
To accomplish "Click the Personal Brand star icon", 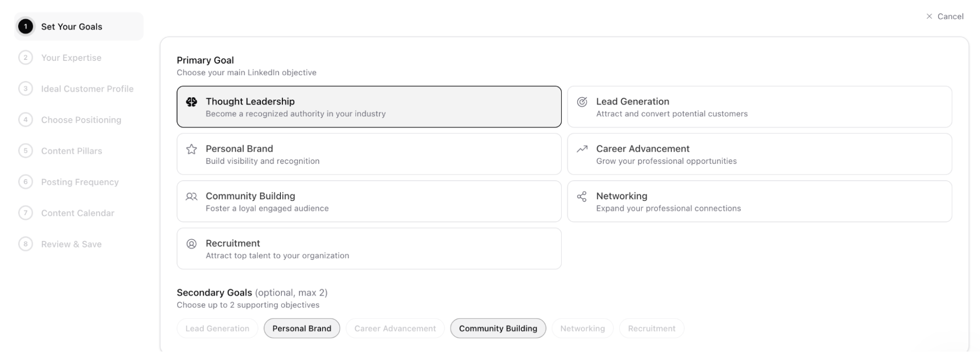I will 192,149.
